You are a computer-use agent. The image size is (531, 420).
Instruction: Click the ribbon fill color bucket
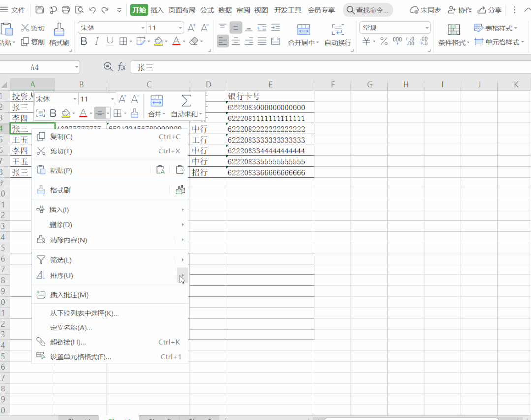pos(158,42)
